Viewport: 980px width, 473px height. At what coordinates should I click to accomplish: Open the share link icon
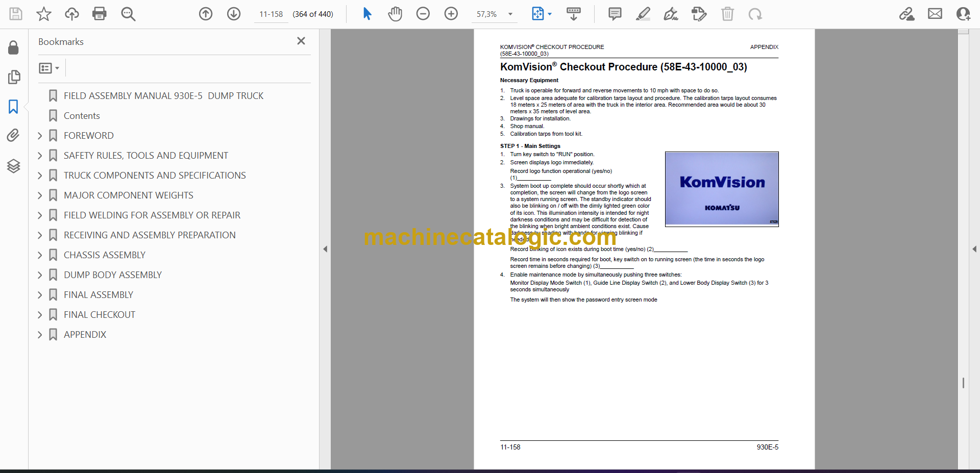(x=906, y=14)
